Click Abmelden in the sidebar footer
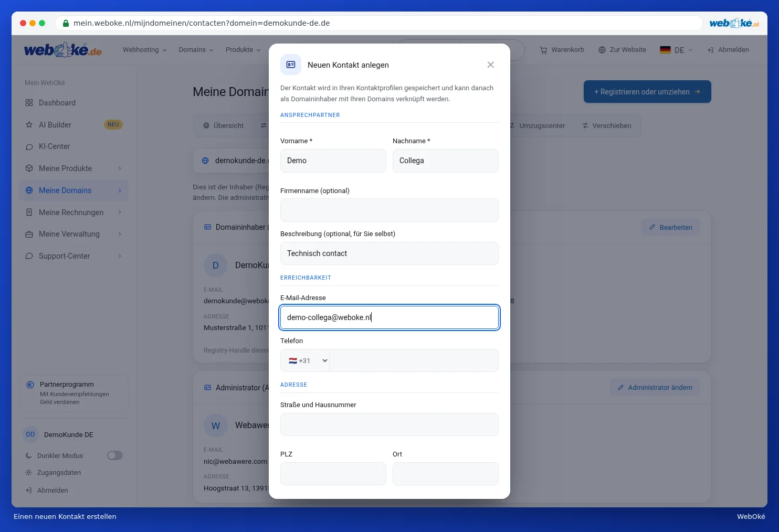The image size is (779, 532). (x=47, y=491)
